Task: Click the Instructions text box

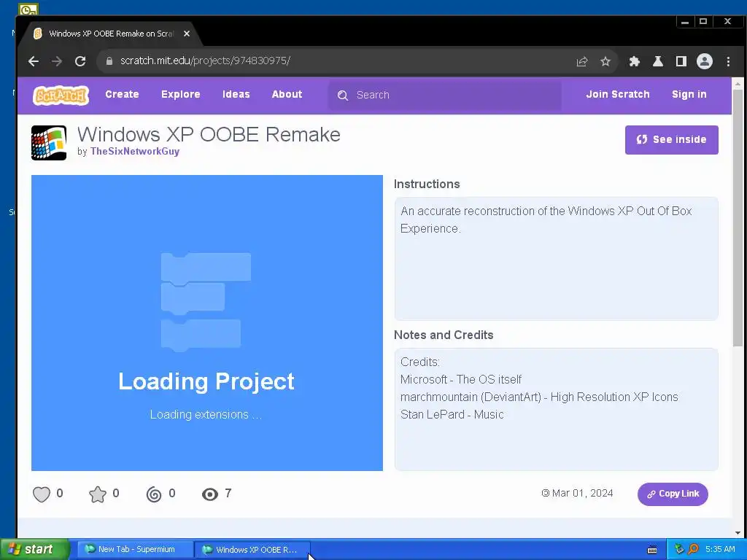Action: [556, 259]
